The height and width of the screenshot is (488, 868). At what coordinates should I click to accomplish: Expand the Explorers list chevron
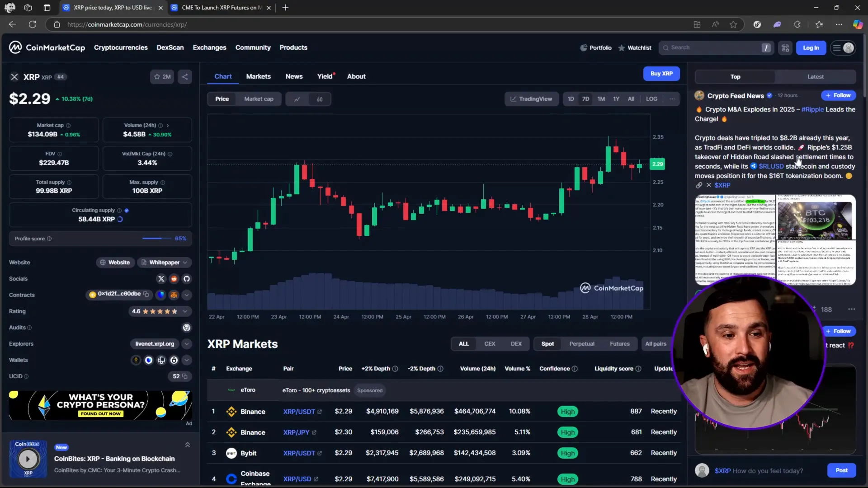187,344
